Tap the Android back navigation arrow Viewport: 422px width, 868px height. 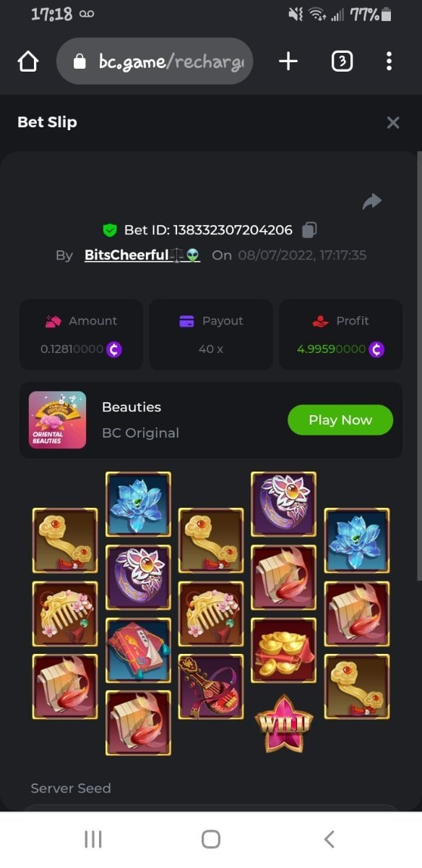tap(330, 839)
